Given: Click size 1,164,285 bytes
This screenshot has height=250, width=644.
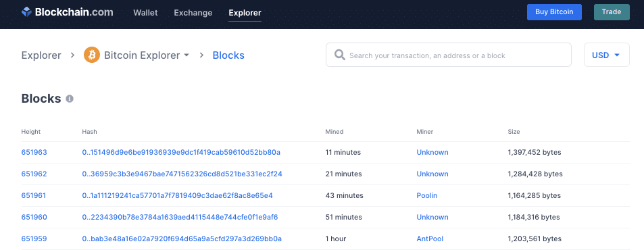Looking at the screenshot, I should (x=534, y=195).
